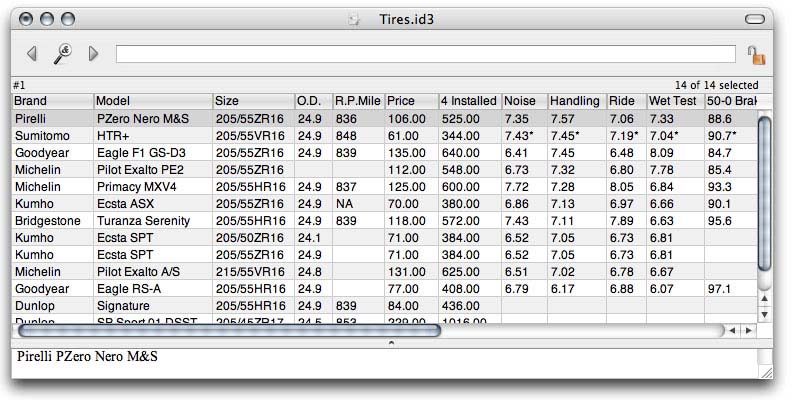Sort by the O.D. column header
791x400 pixels.
point(313,101)
